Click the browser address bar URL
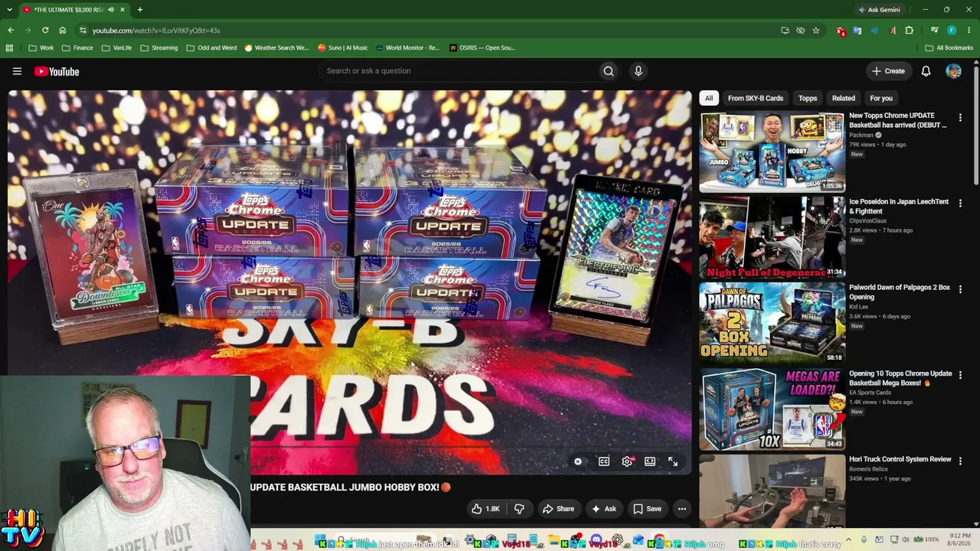This screenshot has height=551, width=980. [x=156, y=31]
